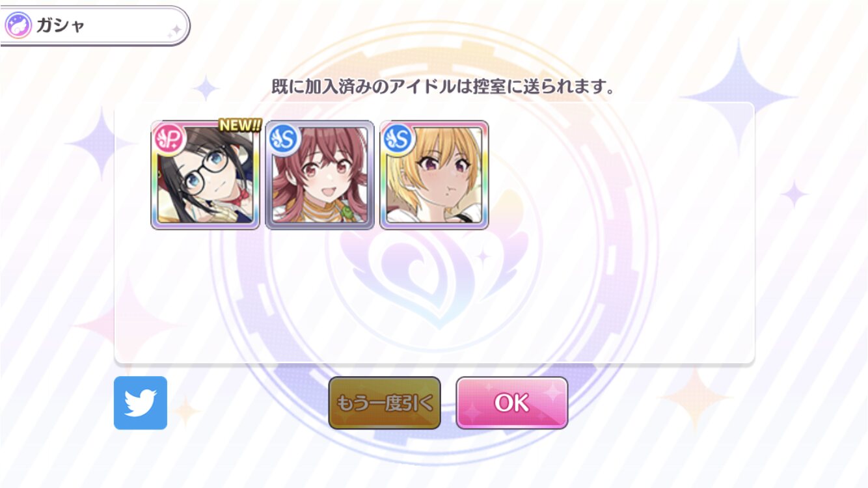The height and width of the screenshot is (488, 868).
Task: Click the NEW!! badge on first card
Action: tap(239, 125)
